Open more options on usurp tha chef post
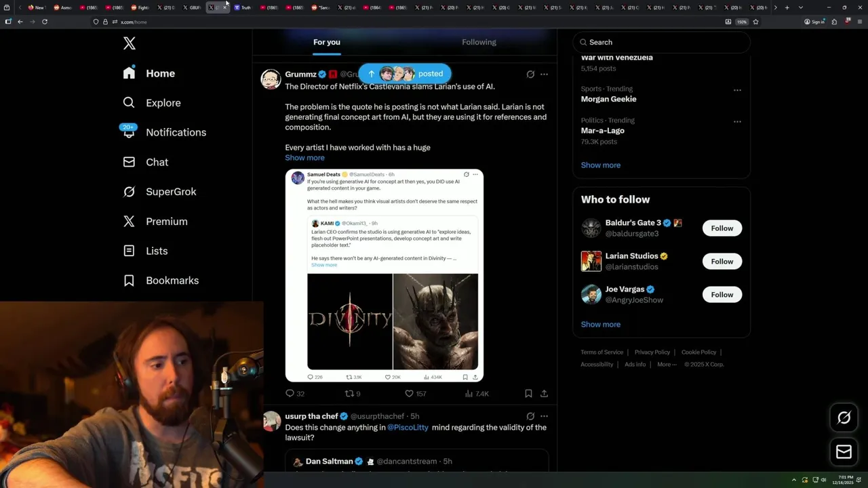This screenshot has width=868, height=488. (x=544, y=416)
